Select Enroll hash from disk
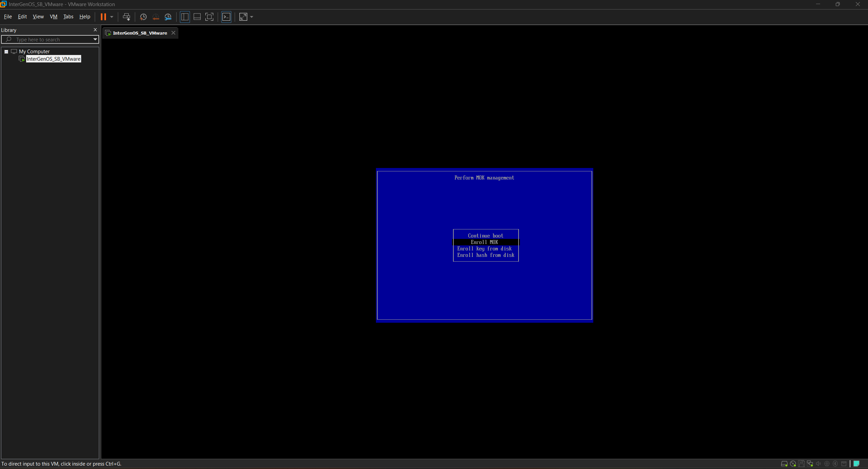This screenshot has height=469, width=868. point(486,255)
